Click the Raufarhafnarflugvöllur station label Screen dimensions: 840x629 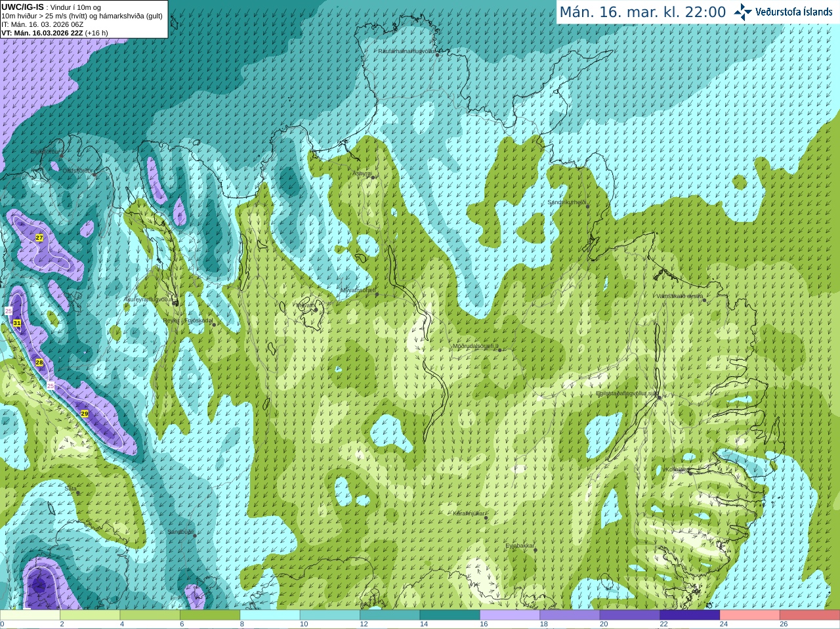click(406, 51)
